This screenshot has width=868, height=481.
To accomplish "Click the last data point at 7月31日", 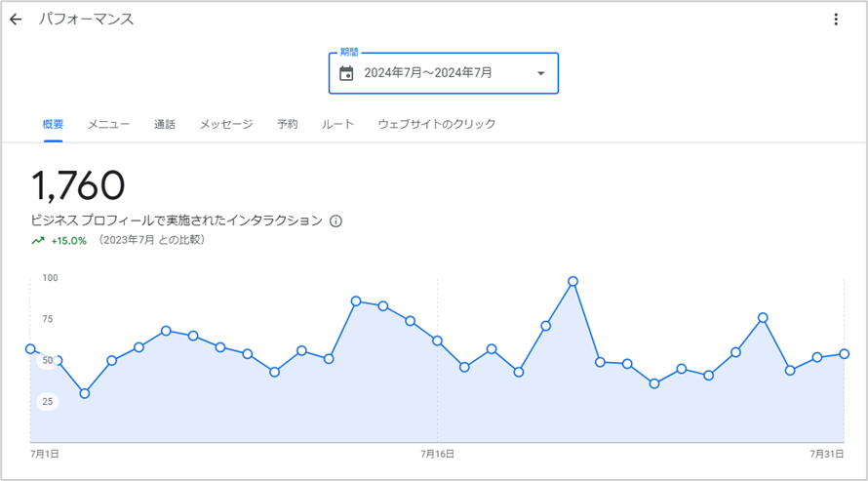I will (x=845, y=354).
